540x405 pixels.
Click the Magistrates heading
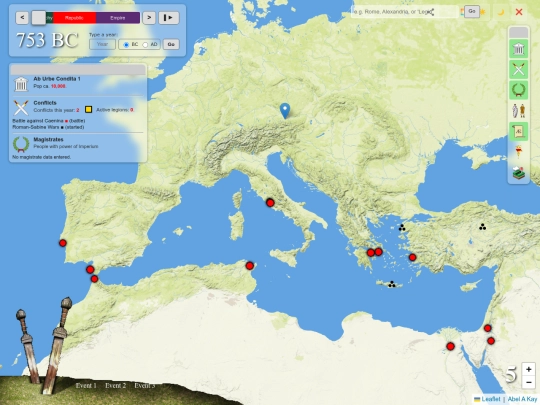tap(48, 139)
